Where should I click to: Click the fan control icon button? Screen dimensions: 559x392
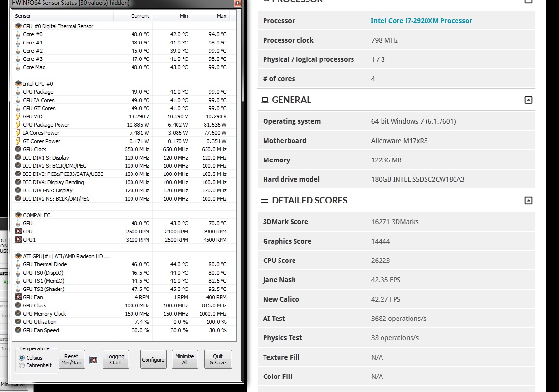[x=94, y=360]
